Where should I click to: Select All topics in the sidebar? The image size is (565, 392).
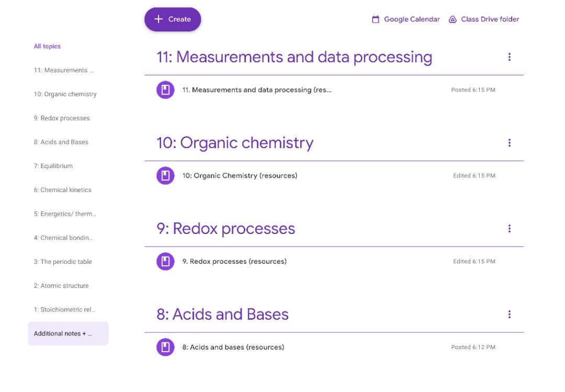click(x=47, y=46)
